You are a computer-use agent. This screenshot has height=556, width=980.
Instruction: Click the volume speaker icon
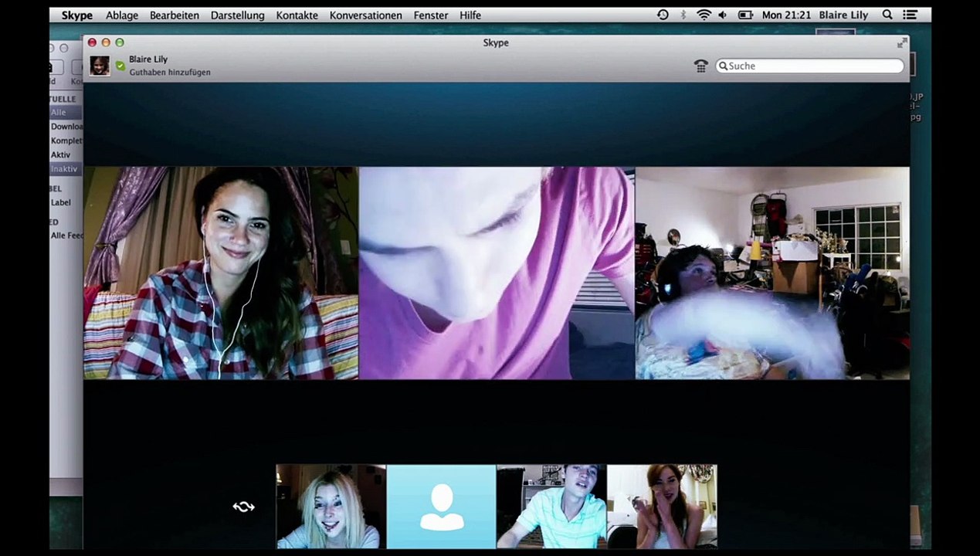pyautogui.click(x=724, y=15)
